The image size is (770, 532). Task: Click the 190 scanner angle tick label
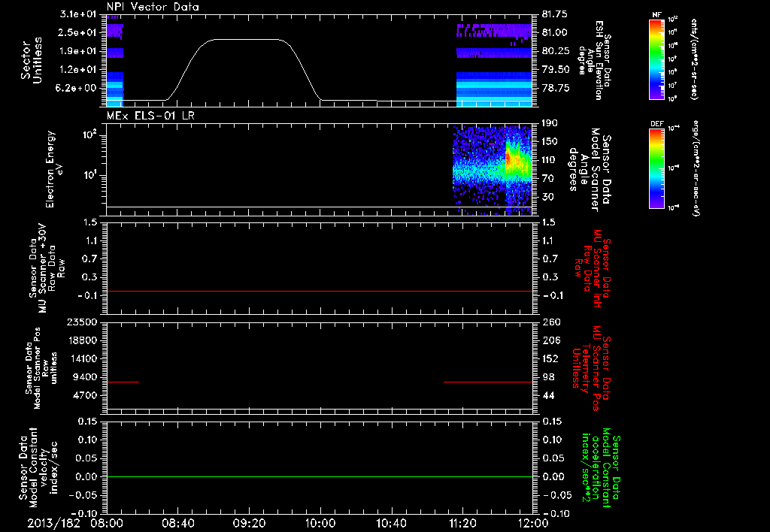click(x=550, y=122)
